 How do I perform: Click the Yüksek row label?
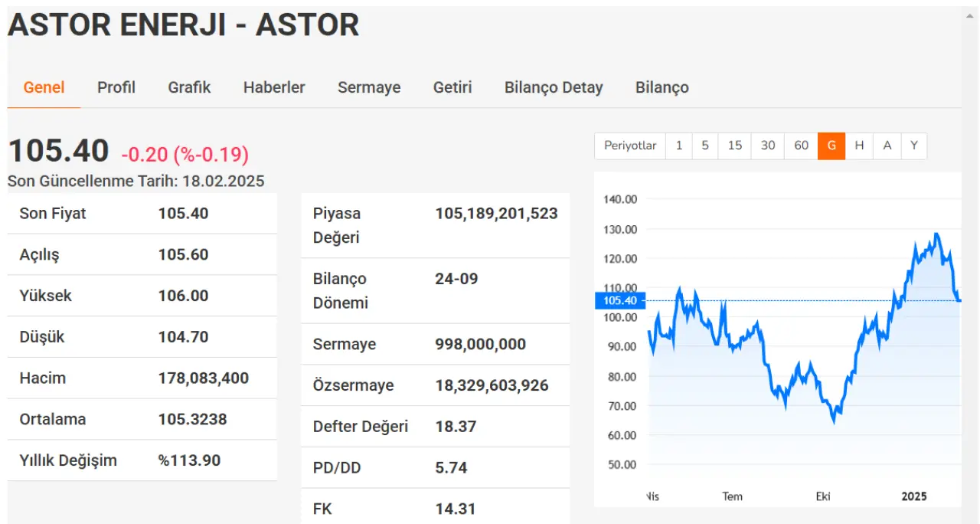pos(45,296)
